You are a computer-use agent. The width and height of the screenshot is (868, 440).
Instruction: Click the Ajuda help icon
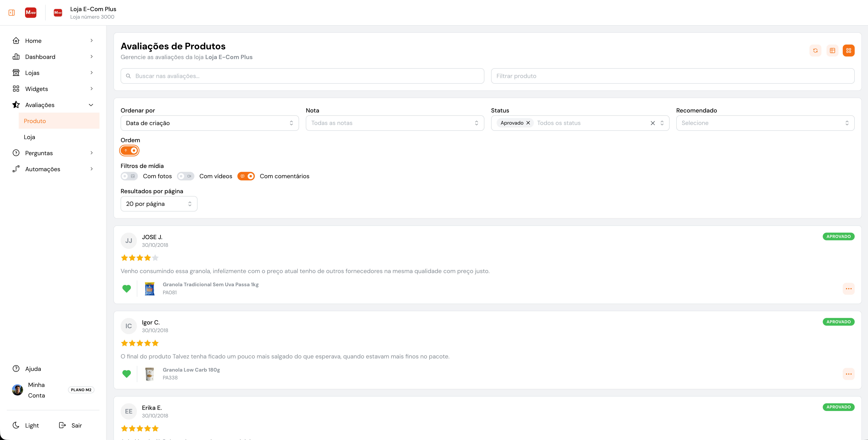[16, 369]
